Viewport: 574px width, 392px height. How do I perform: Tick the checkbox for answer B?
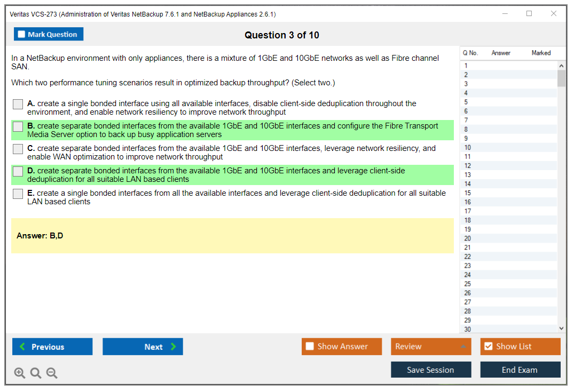click(x=18, y=126)
